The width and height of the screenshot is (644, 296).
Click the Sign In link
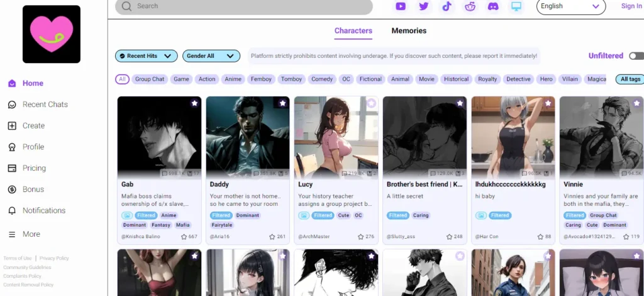click(x=631, y=6)
